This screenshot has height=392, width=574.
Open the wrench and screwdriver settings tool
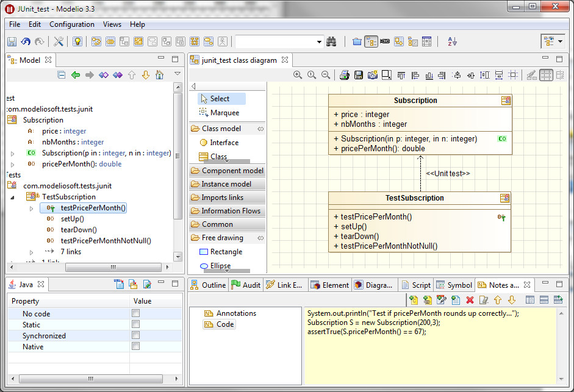coord(58,41)
